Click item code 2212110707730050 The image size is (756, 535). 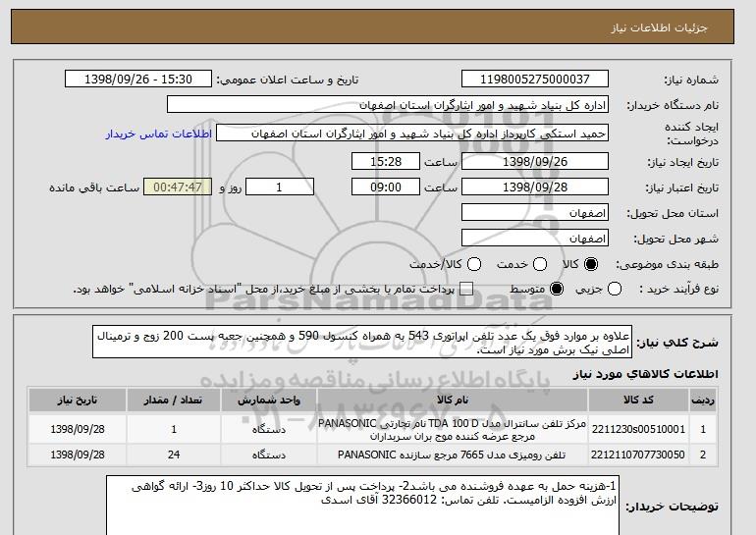(x=638, y=455)
